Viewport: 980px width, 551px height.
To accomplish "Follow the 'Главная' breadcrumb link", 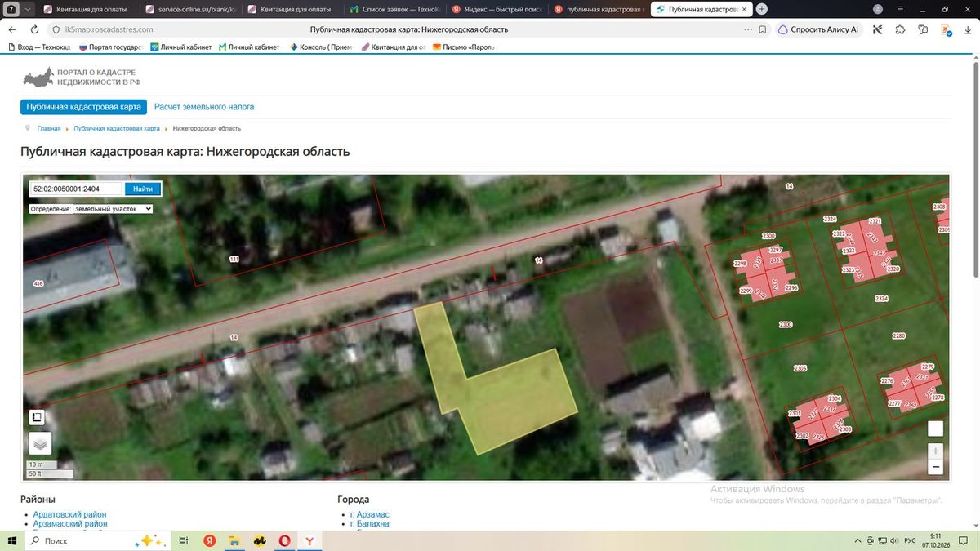I will coord(49,129).
